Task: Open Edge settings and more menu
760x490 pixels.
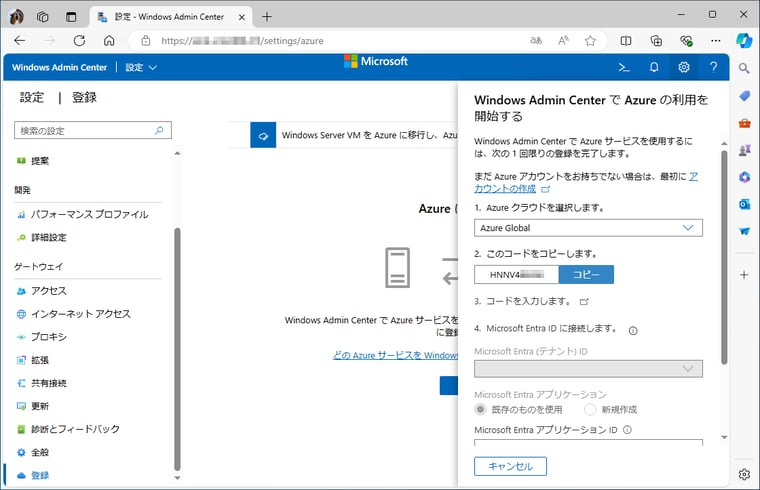Action: click(715, 41)
